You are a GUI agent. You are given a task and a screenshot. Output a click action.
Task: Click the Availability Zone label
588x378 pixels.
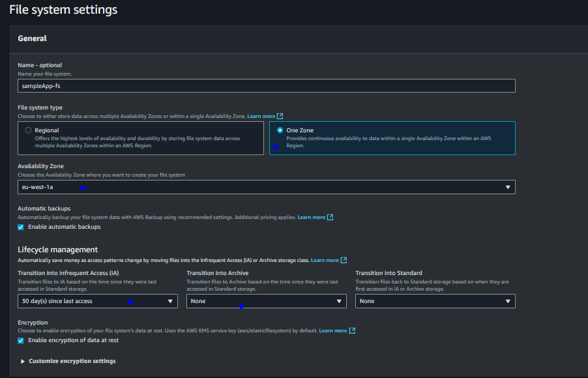[x=40, y=166]
